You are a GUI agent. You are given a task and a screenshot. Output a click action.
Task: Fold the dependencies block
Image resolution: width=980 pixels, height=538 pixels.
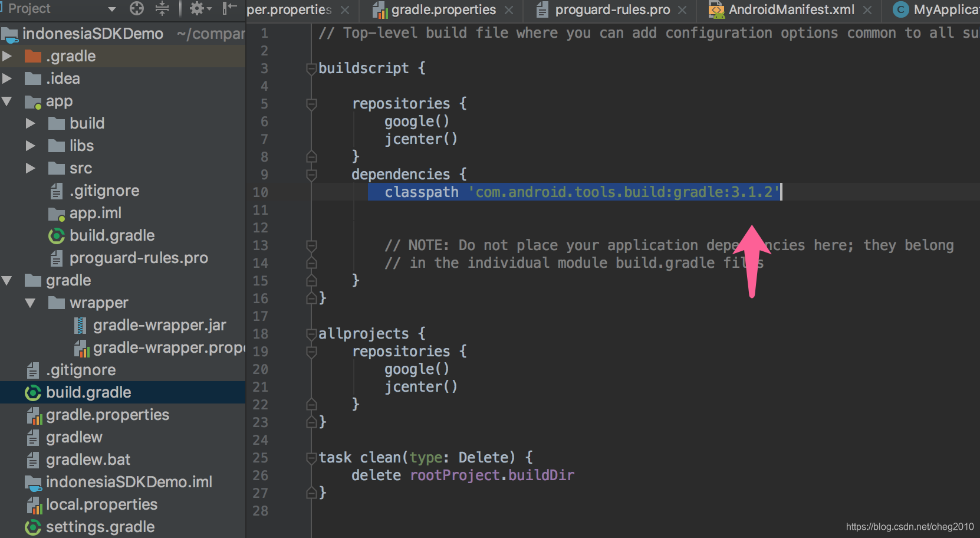[311, 175]
